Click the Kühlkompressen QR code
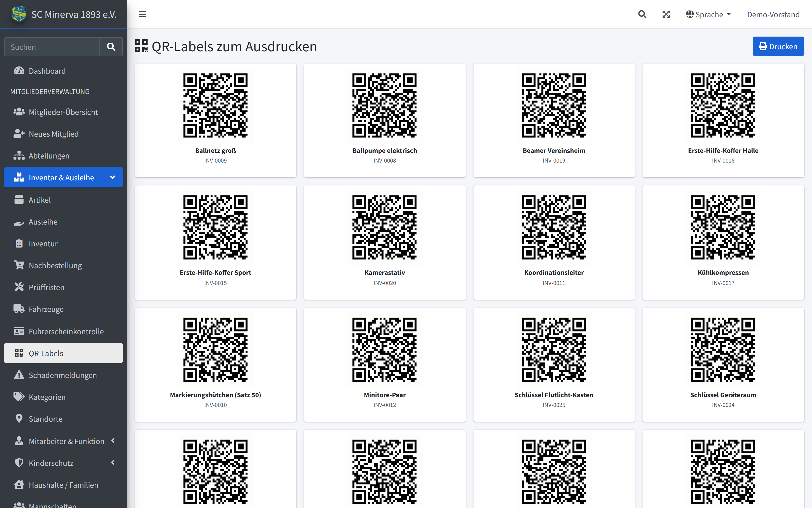Viewport: 812px width, 508px height. pos(723,228)
